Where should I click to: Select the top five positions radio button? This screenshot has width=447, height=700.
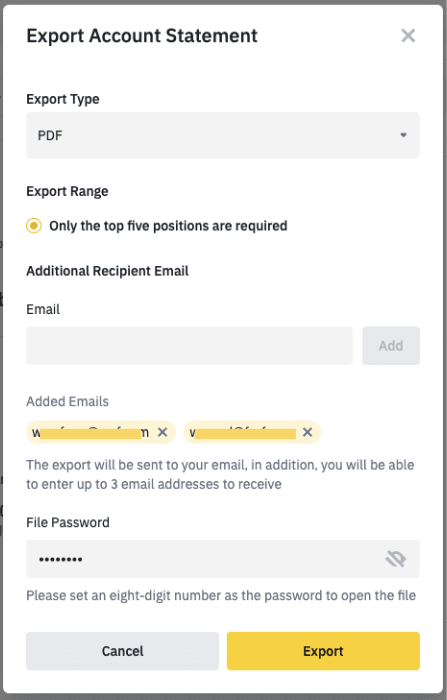pyautogui.click(x=34, y=226)
